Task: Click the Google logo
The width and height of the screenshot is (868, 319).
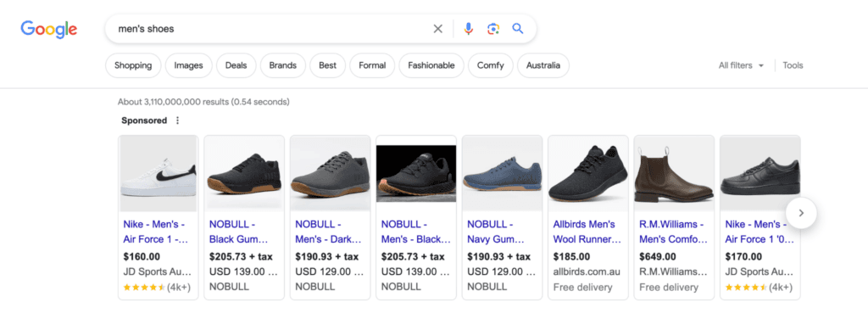Action: click(48, 29)
